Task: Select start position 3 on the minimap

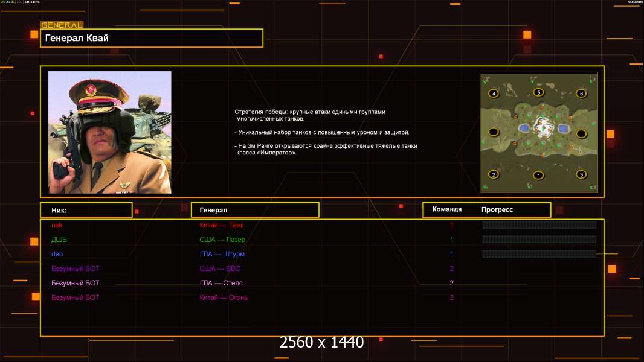Action: 581,174
